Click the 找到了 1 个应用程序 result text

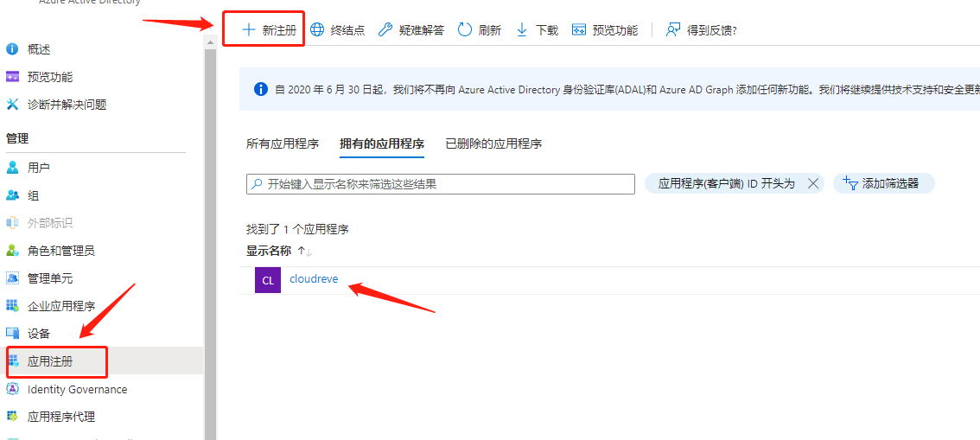(297, 229)
